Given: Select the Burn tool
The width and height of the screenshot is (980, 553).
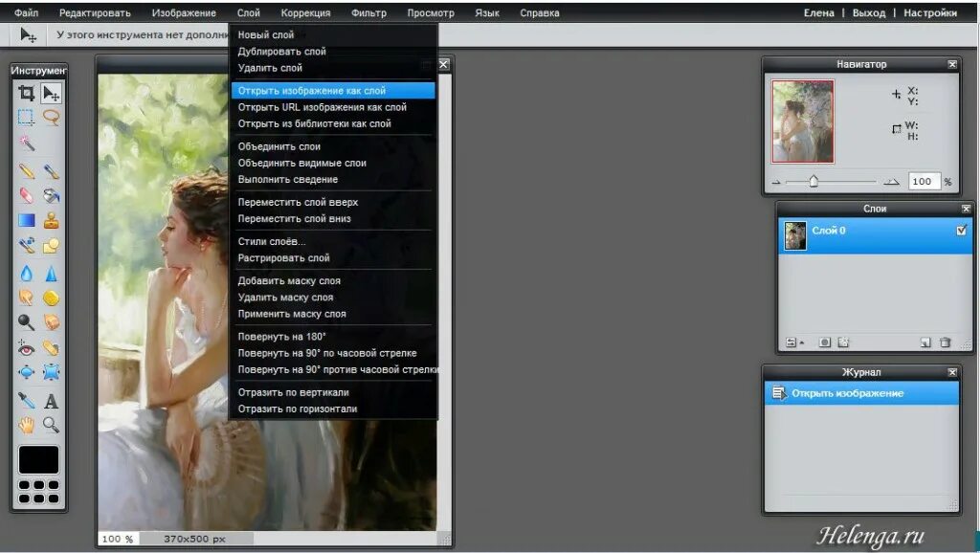Looking at the screenshot, I should pos(51,321).
